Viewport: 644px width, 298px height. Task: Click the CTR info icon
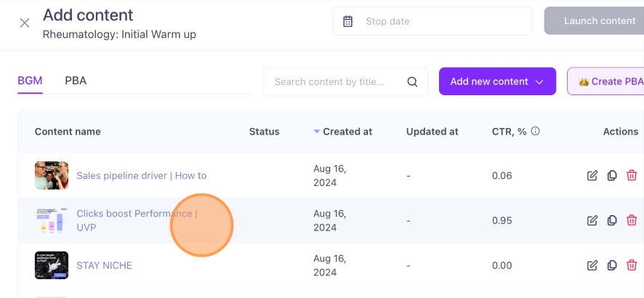[535, 132]
